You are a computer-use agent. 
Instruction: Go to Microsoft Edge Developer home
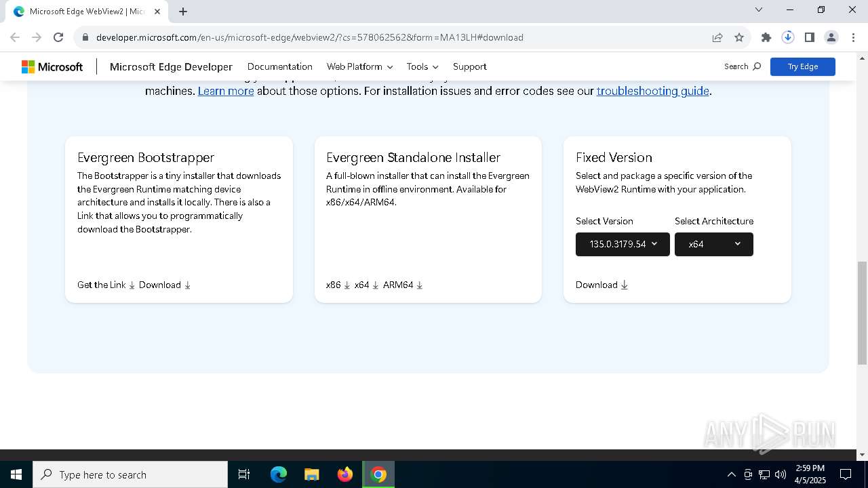pyautogui.click(x=171, y=66)
